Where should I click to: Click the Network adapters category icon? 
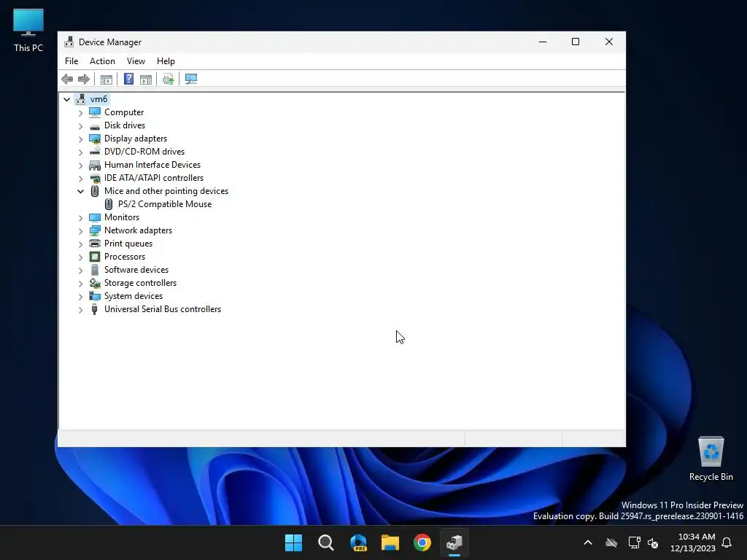95,230
